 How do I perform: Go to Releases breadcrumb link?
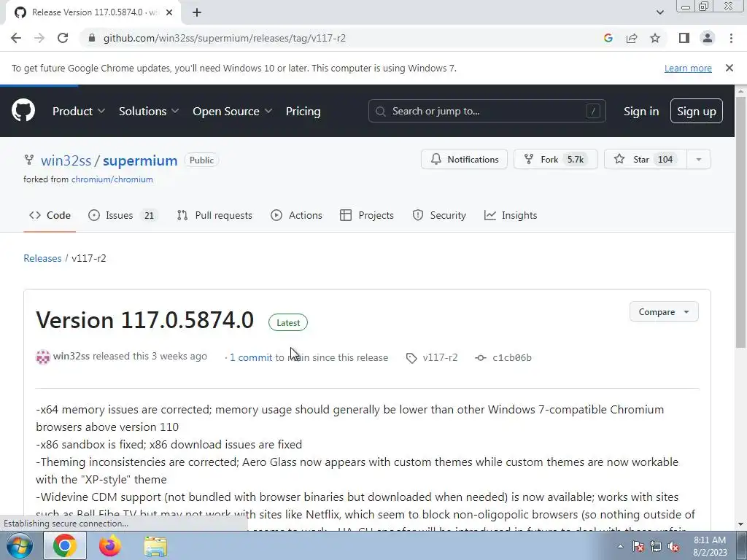[x=42, y=258]
